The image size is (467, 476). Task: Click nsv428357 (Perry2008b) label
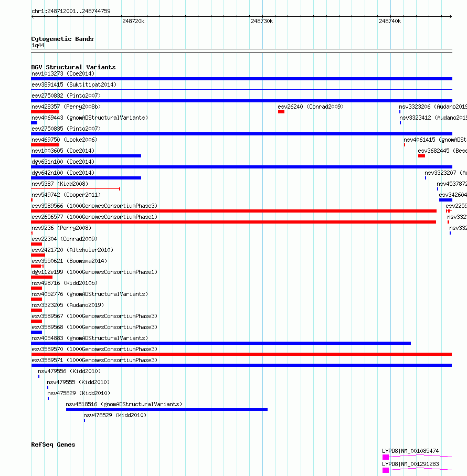[x=66, y=107]
